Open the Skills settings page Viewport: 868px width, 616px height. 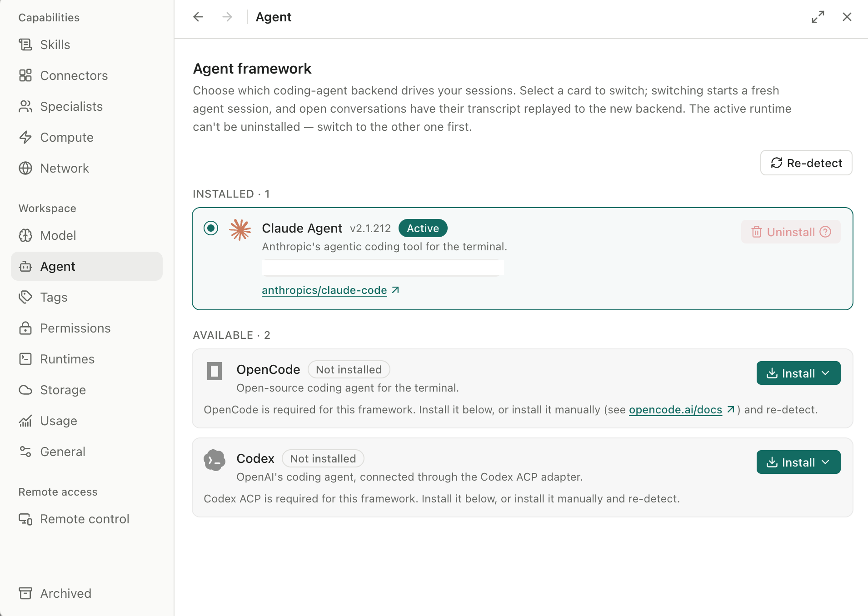[87, 45]
